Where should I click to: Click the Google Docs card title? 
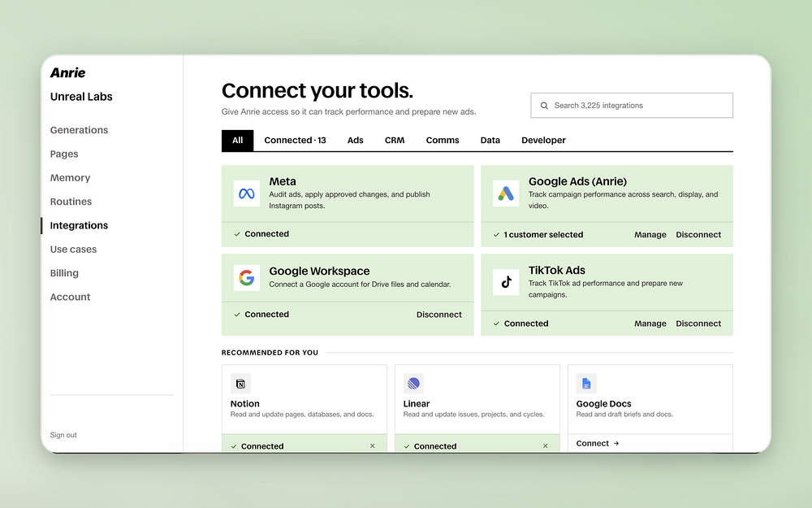[604, 404]
